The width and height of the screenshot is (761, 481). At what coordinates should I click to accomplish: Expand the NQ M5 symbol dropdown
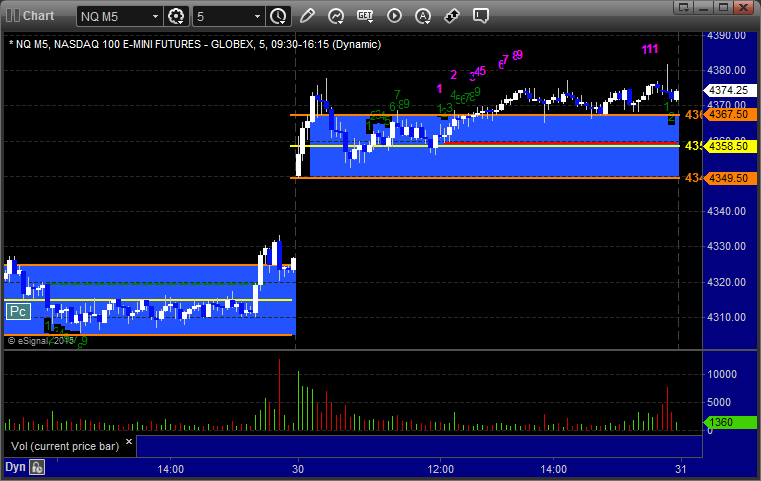tap(155, 17)
